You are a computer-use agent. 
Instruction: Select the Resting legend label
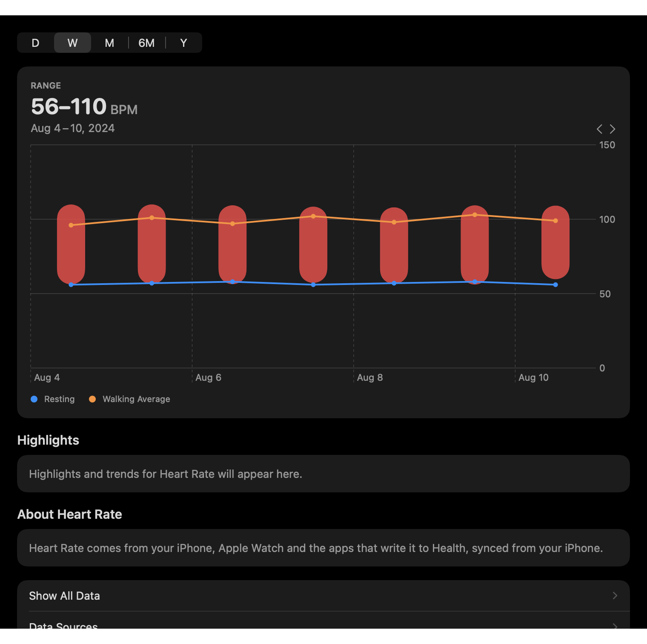pyautogui.click(x=60, y=399)
